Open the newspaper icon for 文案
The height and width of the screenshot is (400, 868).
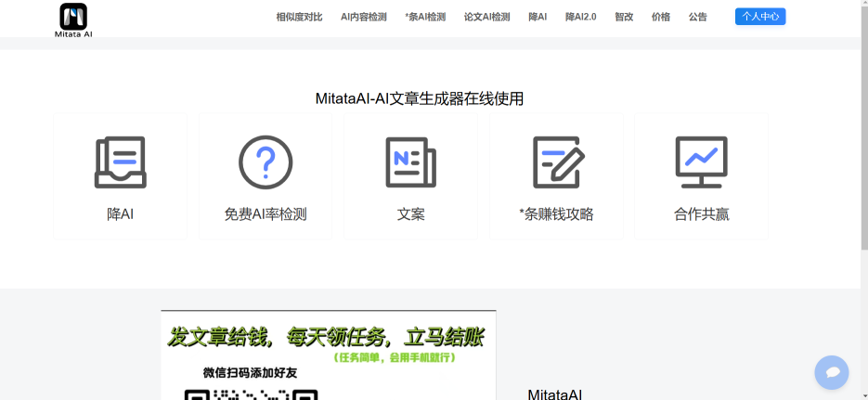pos(410,162)
